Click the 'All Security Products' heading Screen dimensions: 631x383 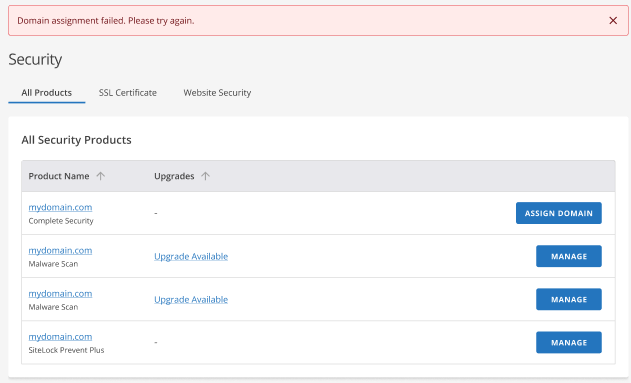pyautogui.click(x=76, y=140)
